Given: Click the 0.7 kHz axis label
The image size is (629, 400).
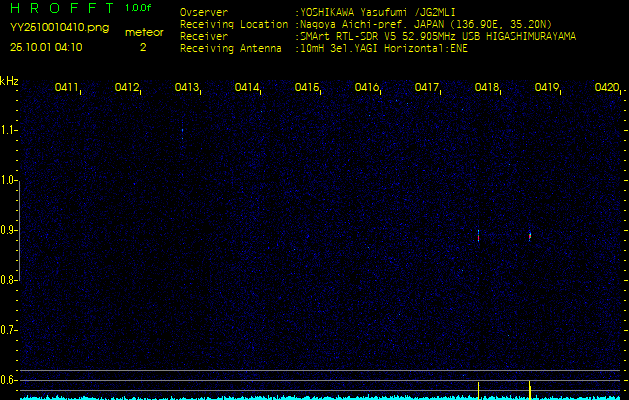Looking at the screenshot, I should [x=7, y=330].
